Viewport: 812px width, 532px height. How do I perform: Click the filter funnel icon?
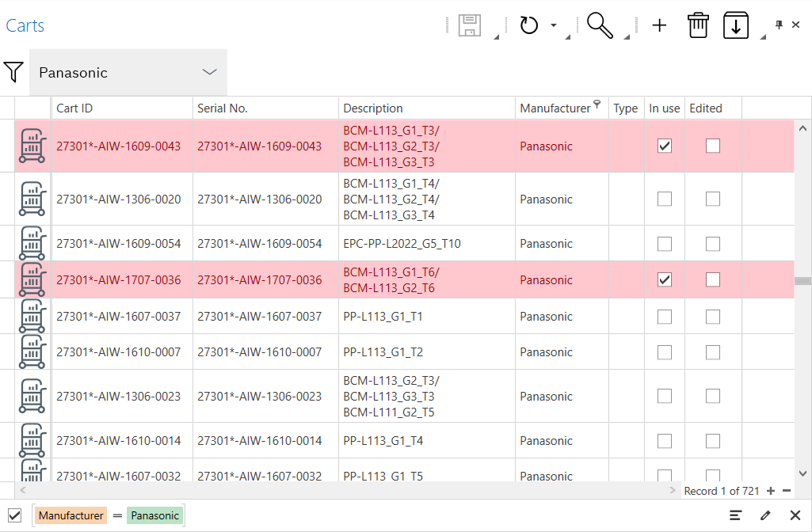click(13, 72)
